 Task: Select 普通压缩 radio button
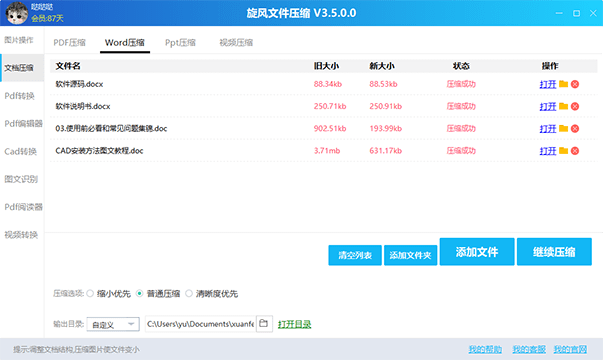(x=140, y=293)
